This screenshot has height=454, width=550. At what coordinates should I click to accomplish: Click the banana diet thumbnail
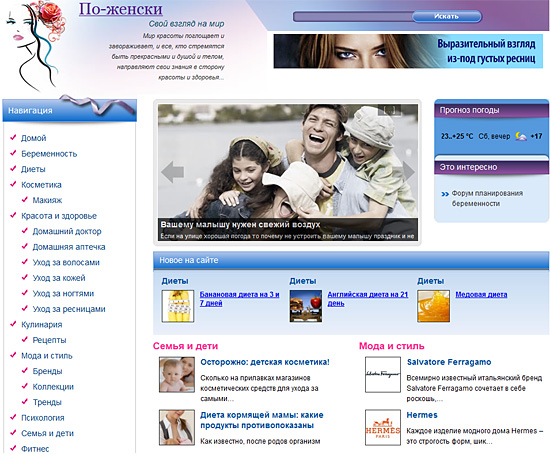click(x=178, y=306)
